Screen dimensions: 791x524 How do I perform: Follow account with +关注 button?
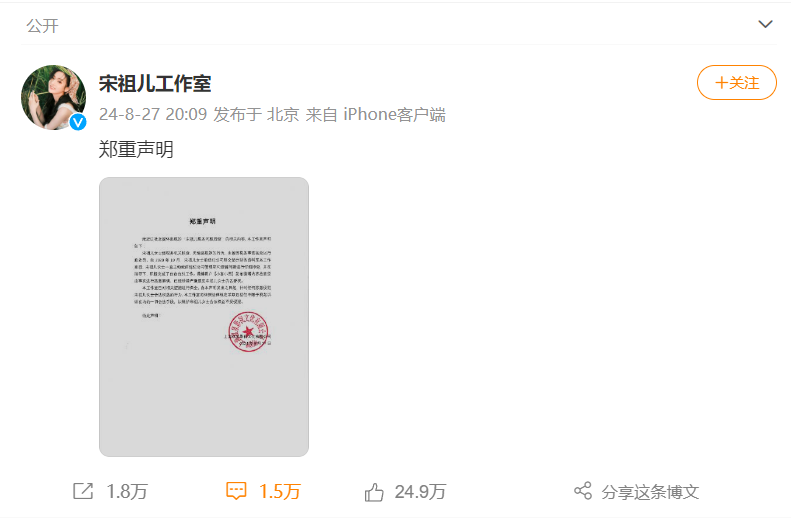pos(737,83)
